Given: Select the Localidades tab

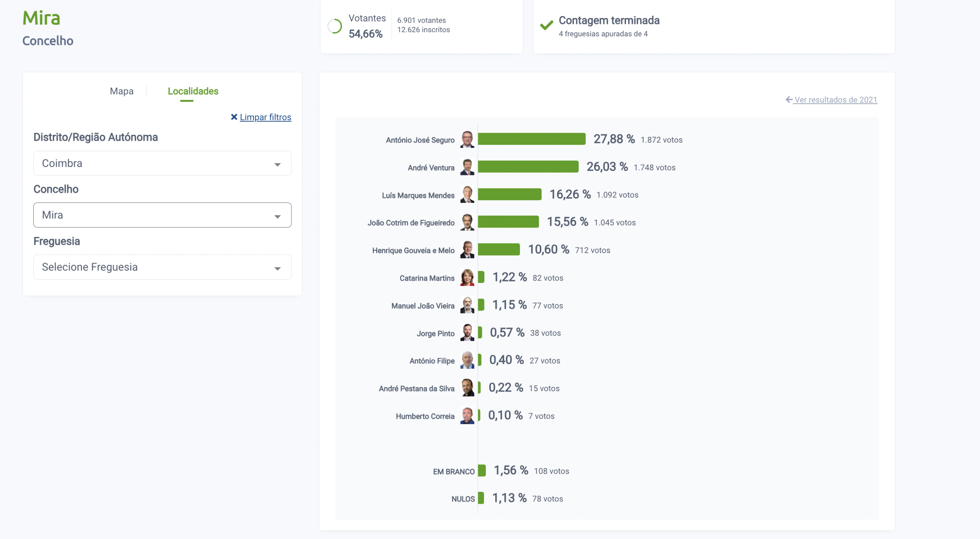Looking at the screenshot, I should 193,91.
